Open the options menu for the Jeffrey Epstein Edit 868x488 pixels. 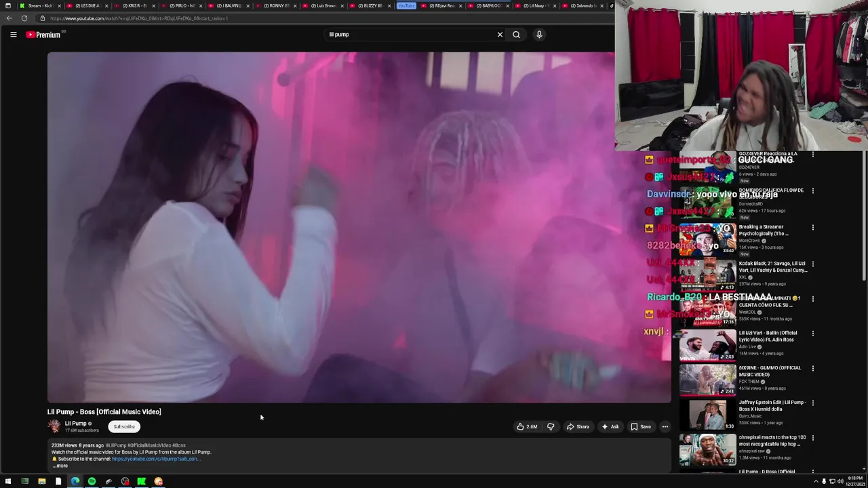click(x=813, y=403)
